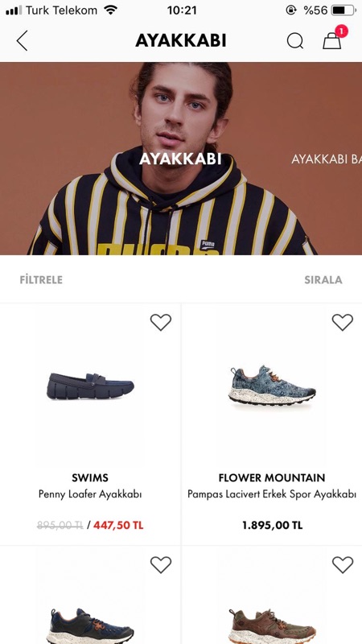Open the FLOWER MOUNTAIN brand link
The height and width of the screenshot is (644, 362).
coord(272,477)
